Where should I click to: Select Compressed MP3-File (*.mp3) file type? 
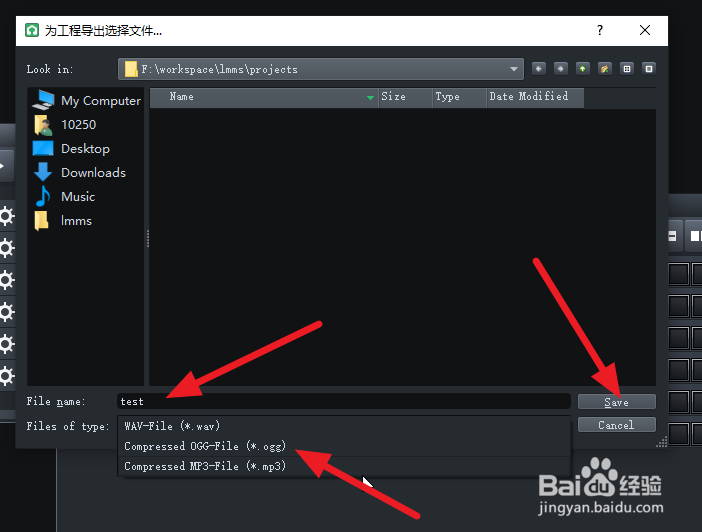(x=344, y=467)
